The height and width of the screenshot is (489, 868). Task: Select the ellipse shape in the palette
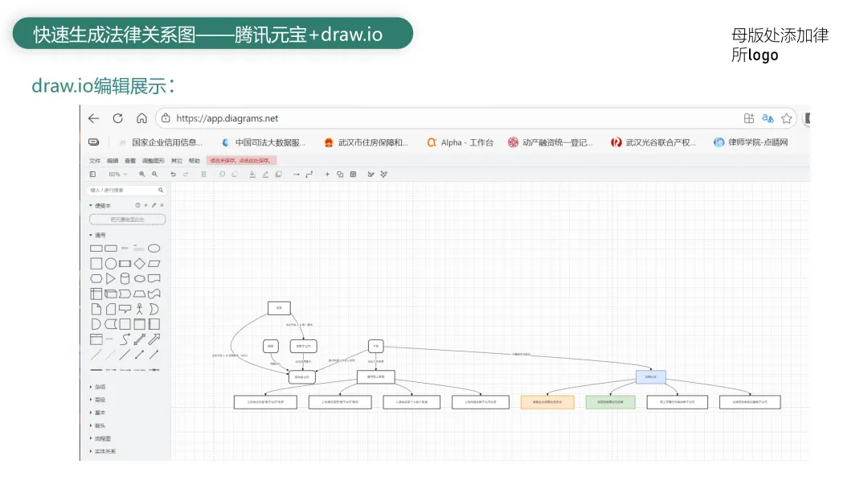tap(154, 248)
